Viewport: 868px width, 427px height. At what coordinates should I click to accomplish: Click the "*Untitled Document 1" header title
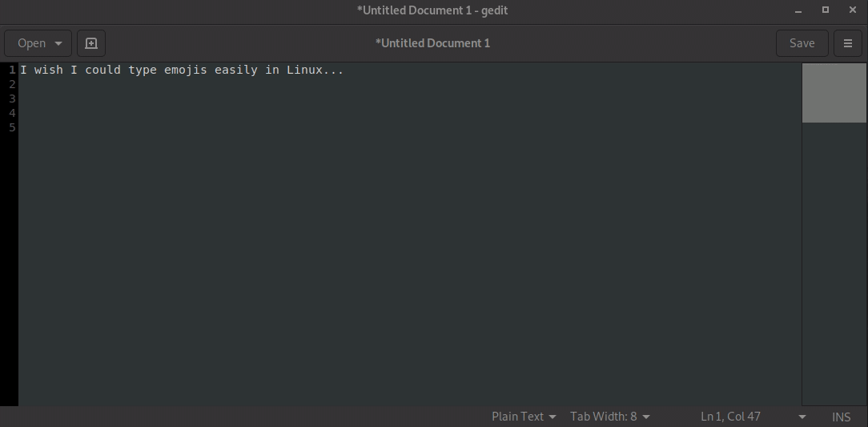pyautogui.click(x=432, y=43)
